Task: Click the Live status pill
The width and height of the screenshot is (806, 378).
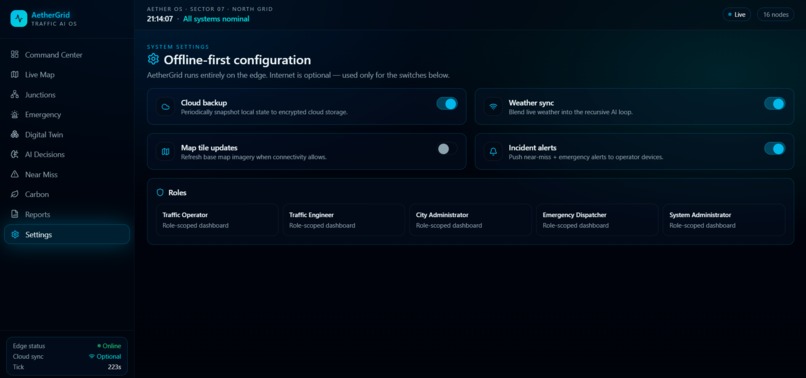Action: pos(737,14)
